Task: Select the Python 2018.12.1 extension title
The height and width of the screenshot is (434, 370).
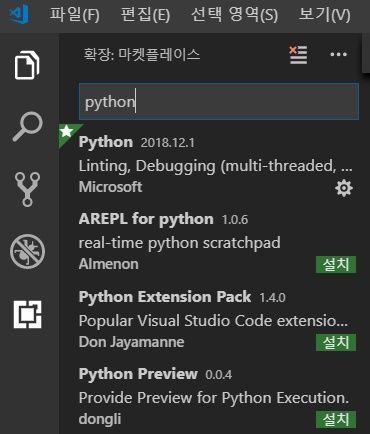Action: [106, 142]
